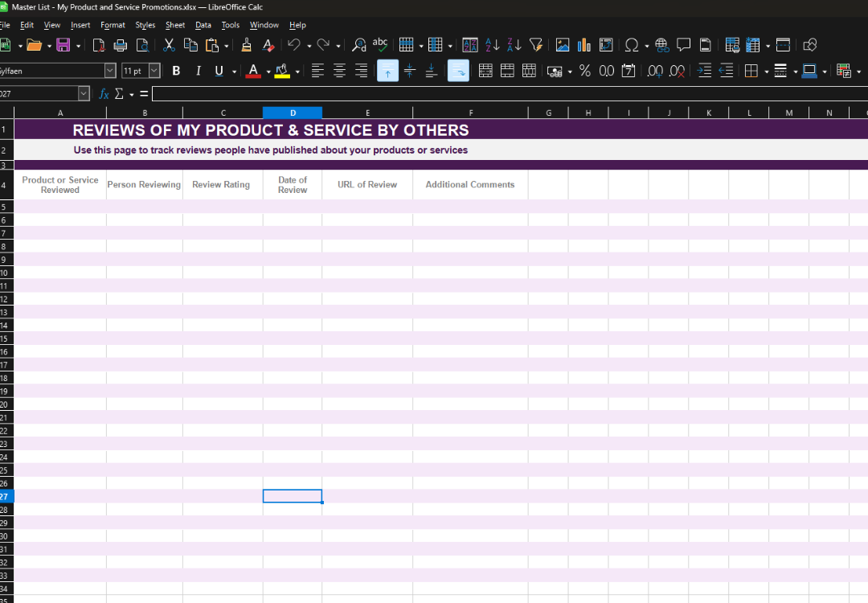Toggle print preview
This screenshot has height=603, width=868.
142,45
